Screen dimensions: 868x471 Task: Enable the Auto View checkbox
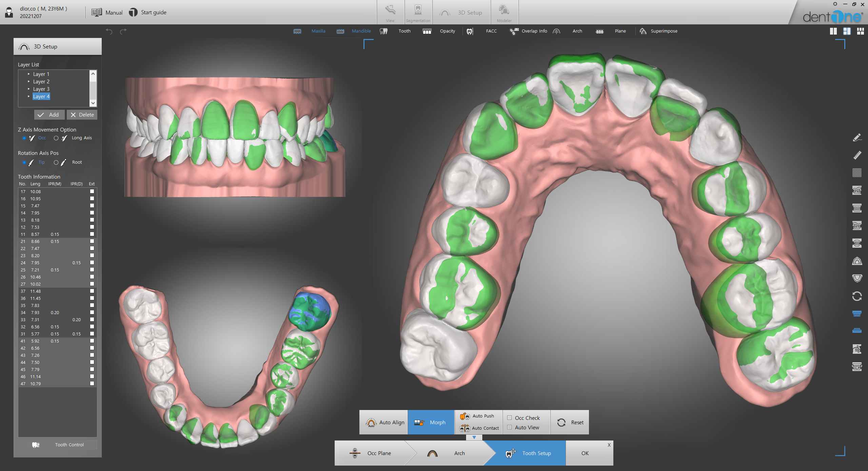(509, 427)
